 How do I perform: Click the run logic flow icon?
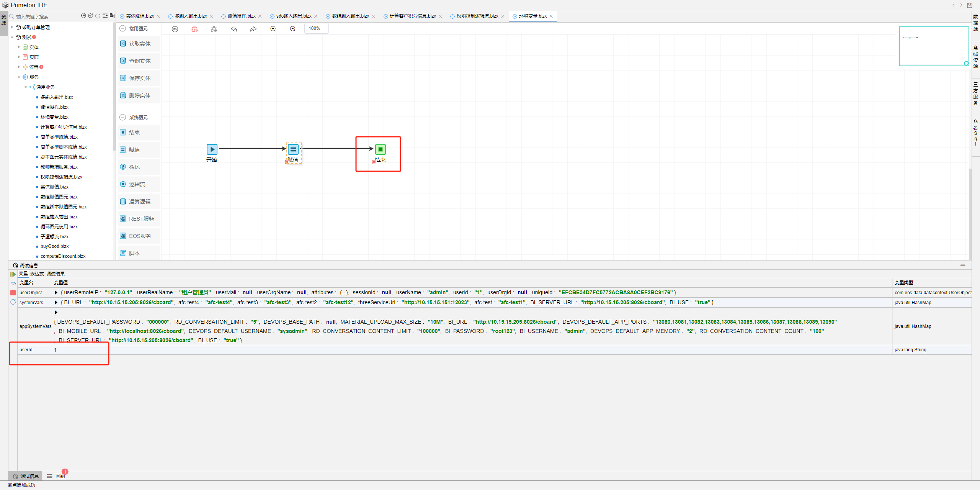tap(175, 29)
